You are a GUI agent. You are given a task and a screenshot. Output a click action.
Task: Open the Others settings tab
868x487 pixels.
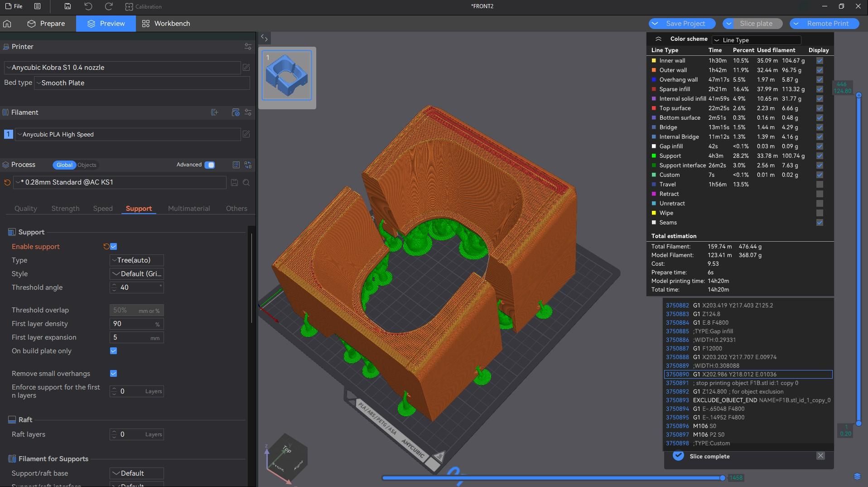(x=236, y=209)
